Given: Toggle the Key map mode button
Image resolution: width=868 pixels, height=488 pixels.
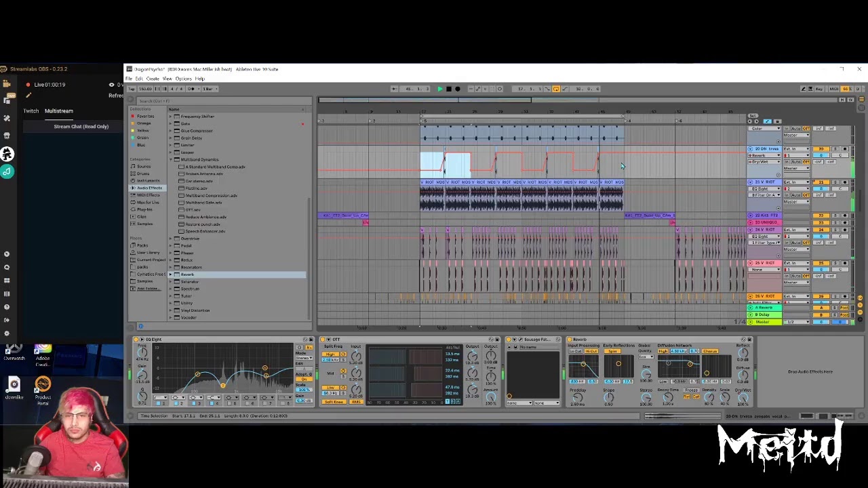Looking at the screenshot, I should pyautogui.click(x=818, y=89).
